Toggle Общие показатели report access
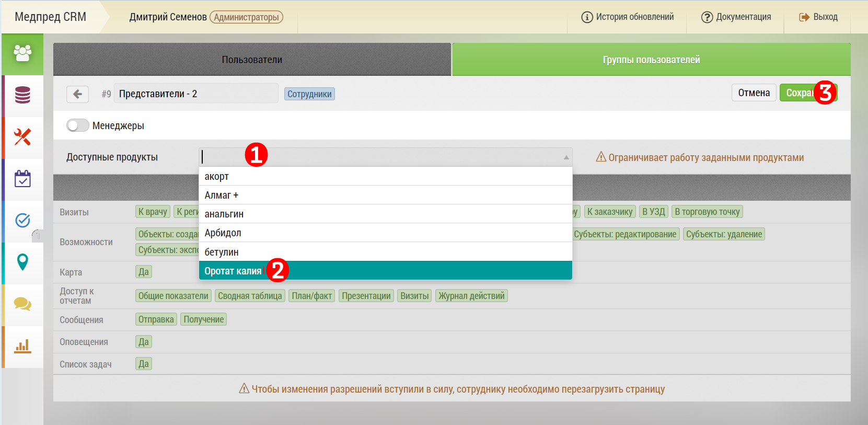This screenshot has height=425, width=868. [173, 296]
